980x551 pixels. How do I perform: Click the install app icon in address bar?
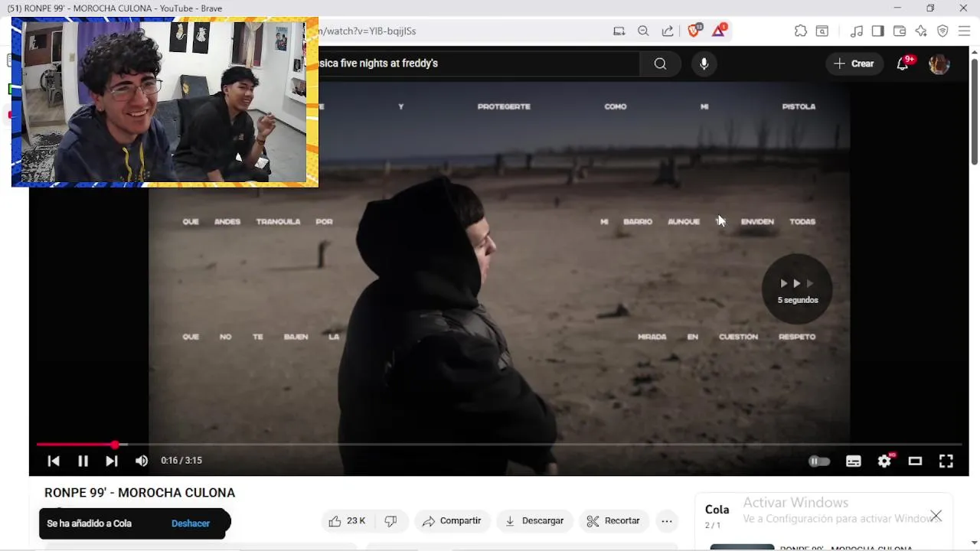[x=619, y=31]
